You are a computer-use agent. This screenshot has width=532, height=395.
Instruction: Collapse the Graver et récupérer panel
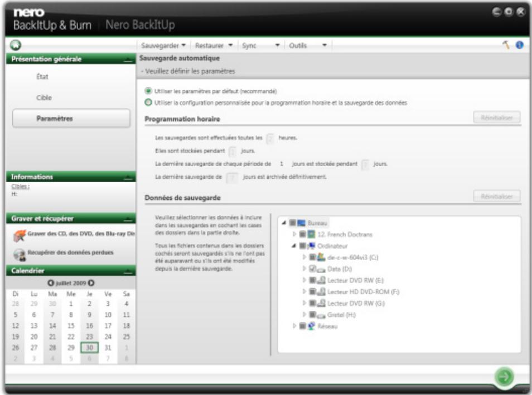point(128,220)
